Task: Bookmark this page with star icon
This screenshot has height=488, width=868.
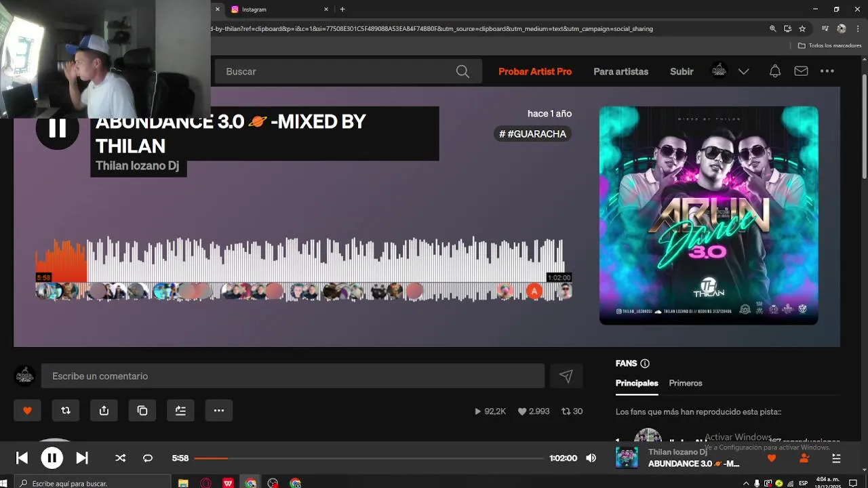Action: tap(802, 29)
